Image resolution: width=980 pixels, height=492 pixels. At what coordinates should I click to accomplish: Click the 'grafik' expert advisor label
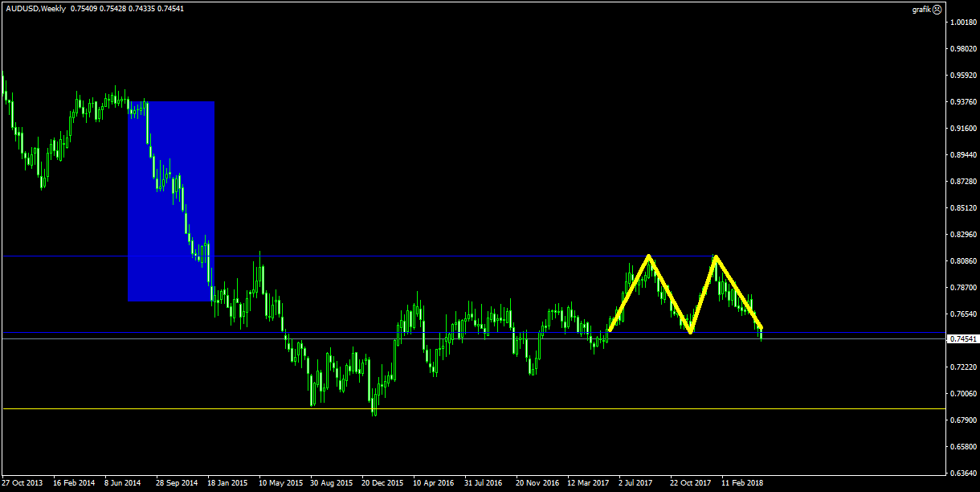921,10
